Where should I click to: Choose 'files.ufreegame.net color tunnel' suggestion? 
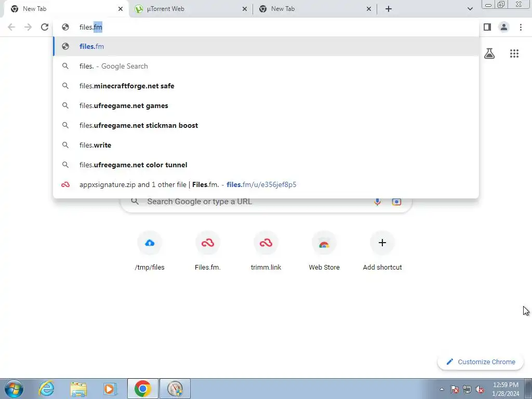(266, 165)
